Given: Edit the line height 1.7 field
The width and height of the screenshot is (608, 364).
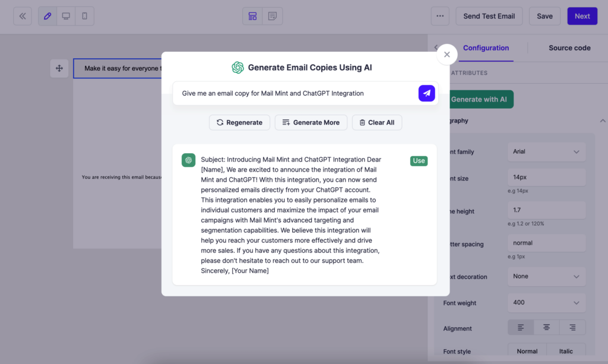Looking at the screenshot, I should pos(546,210).
